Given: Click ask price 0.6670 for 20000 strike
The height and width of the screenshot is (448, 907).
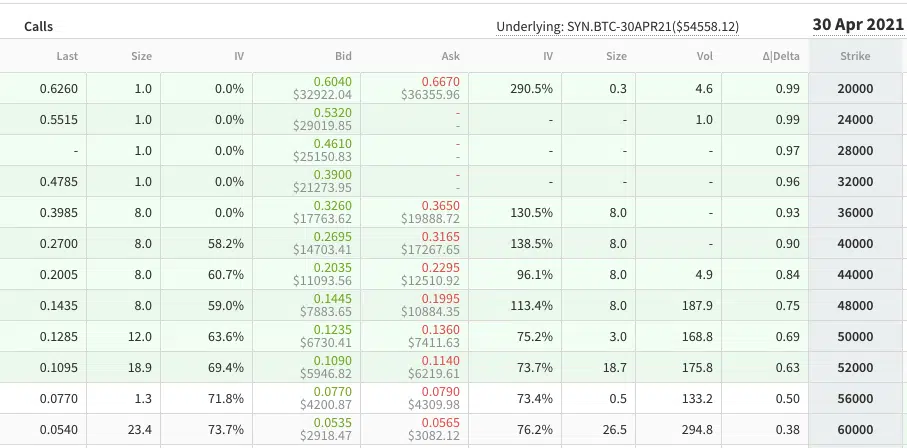Looking at the screenshot, I should click(439, 82).
